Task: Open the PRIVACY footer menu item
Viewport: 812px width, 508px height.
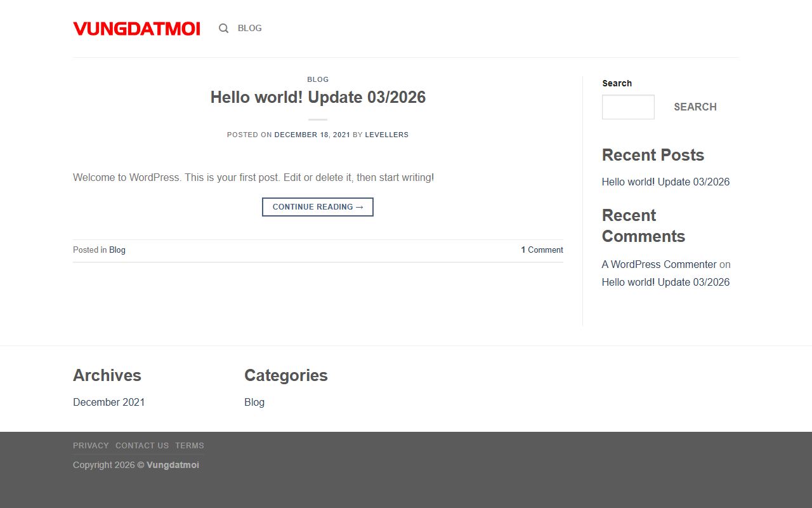Action: pyautogui.click(x=91, y=446)
